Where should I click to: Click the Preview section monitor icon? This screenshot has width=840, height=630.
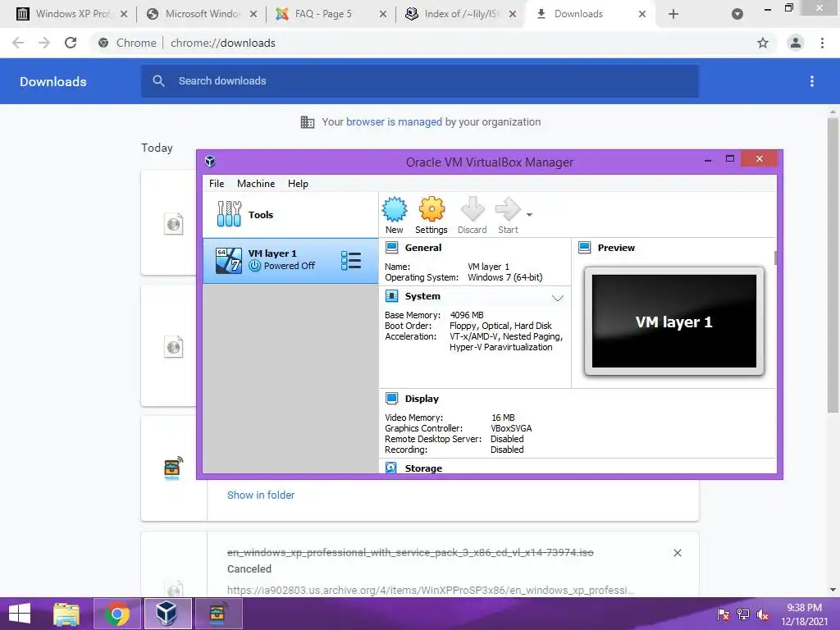tap(584, 248)
